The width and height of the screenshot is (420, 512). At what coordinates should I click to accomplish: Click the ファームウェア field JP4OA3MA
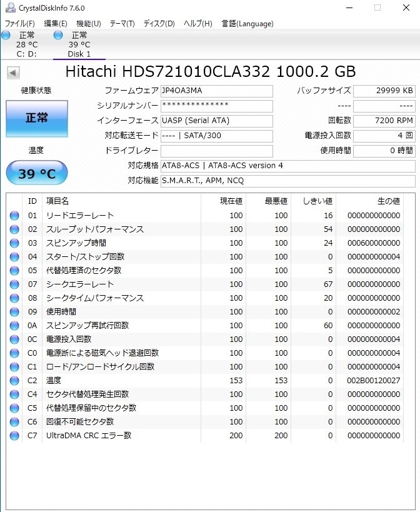pos(217,91)
